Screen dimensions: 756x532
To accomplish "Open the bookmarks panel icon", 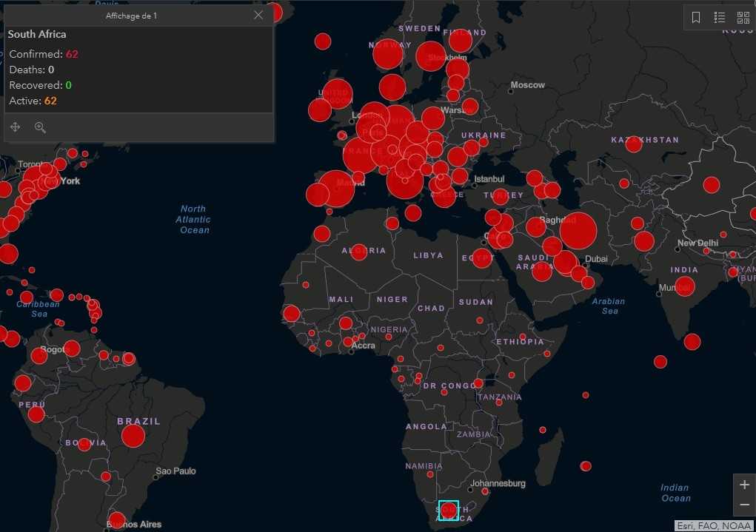I will point(696,18).
